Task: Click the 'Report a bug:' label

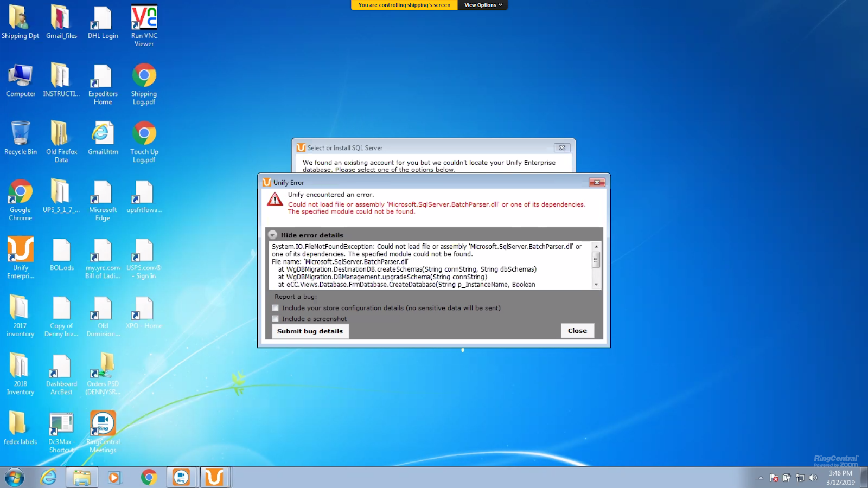Action: [x=296, y=297]
